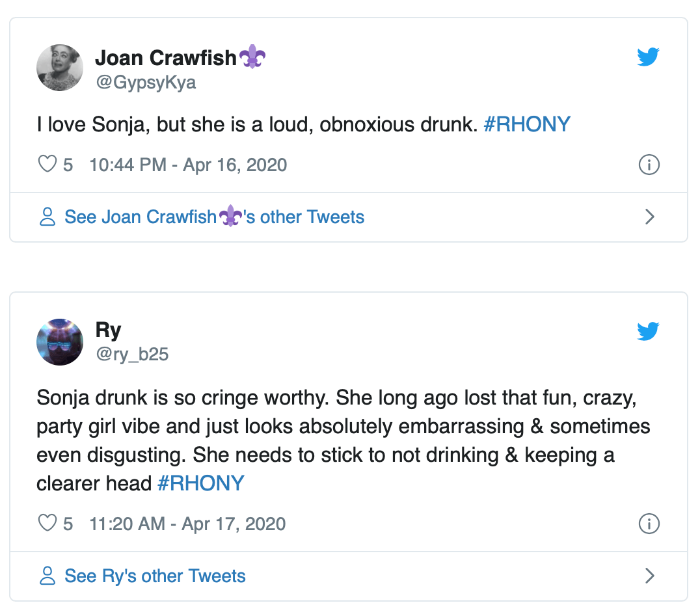Click person icon beside Joan Crawfish's other Tweets
The image size is (700, 614).
pos(47,217)
